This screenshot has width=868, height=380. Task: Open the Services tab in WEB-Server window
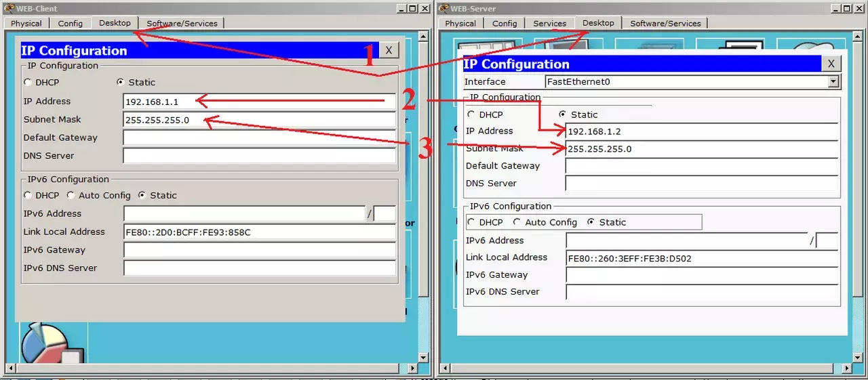coord(549,23)
